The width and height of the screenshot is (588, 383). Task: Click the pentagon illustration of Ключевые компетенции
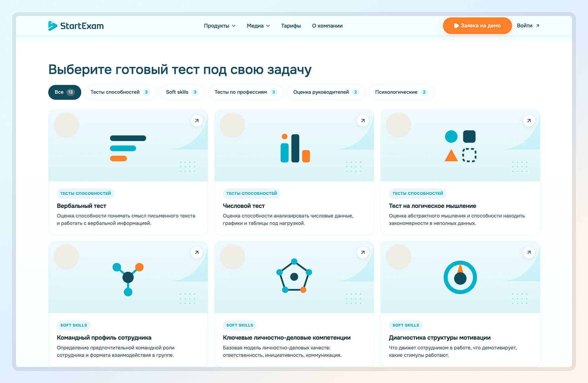click(294, 276)
